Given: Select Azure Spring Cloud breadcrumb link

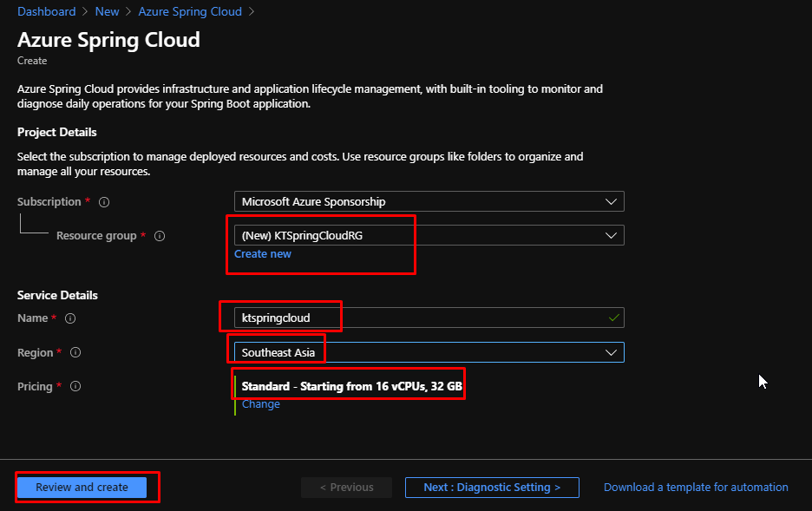Looking at the screenshot, I should 190,12.
